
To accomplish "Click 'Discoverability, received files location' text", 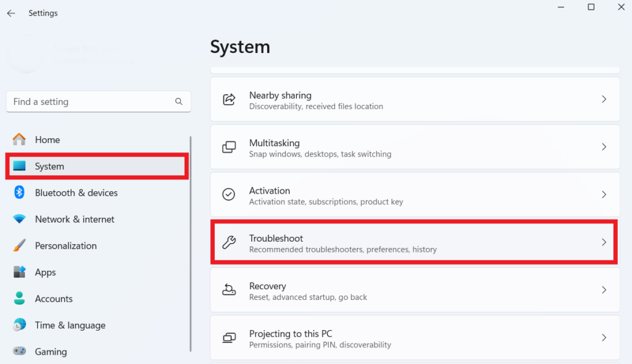I will point(316,106).
